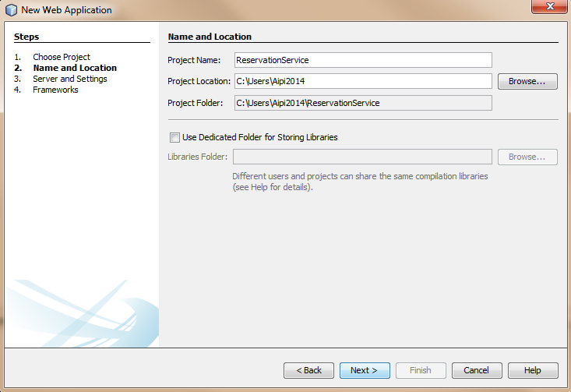Click the Project Folder label
Viewport: 571px width, 392px height.
196,104
